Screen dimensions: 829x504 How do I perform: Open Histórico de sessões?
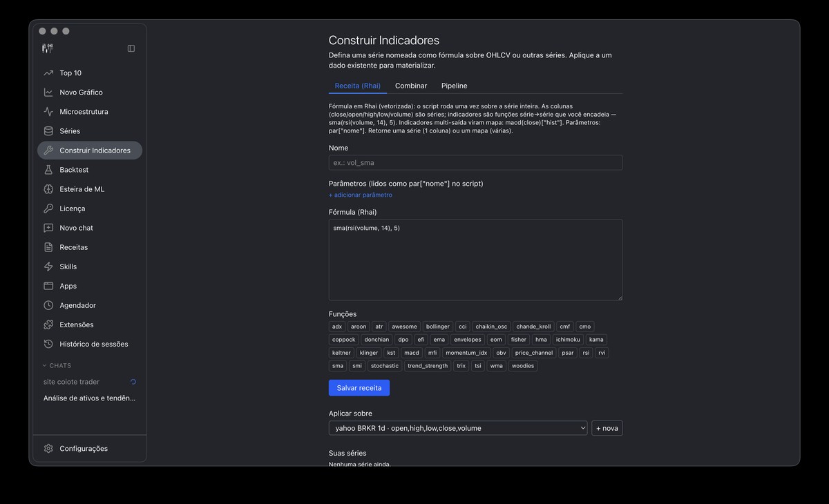90,344
